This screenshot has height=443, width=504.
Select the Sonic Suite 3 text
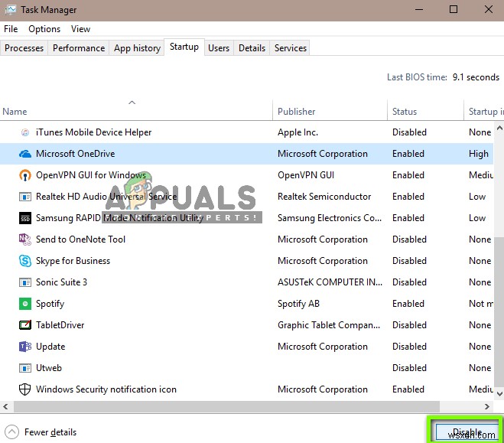[61, 282]
